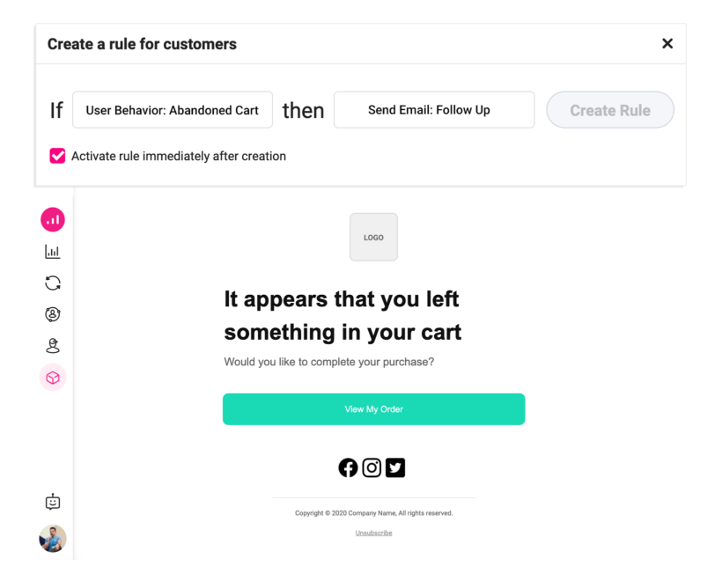Click the LOGO placeholder image

[x=373, y=237]
